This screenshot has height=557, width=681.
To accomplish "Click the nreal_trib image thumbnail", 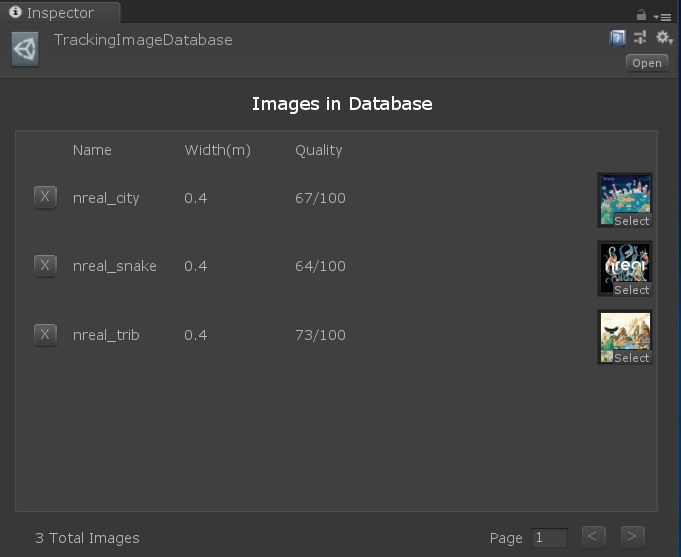I will (x=625, y=337).
